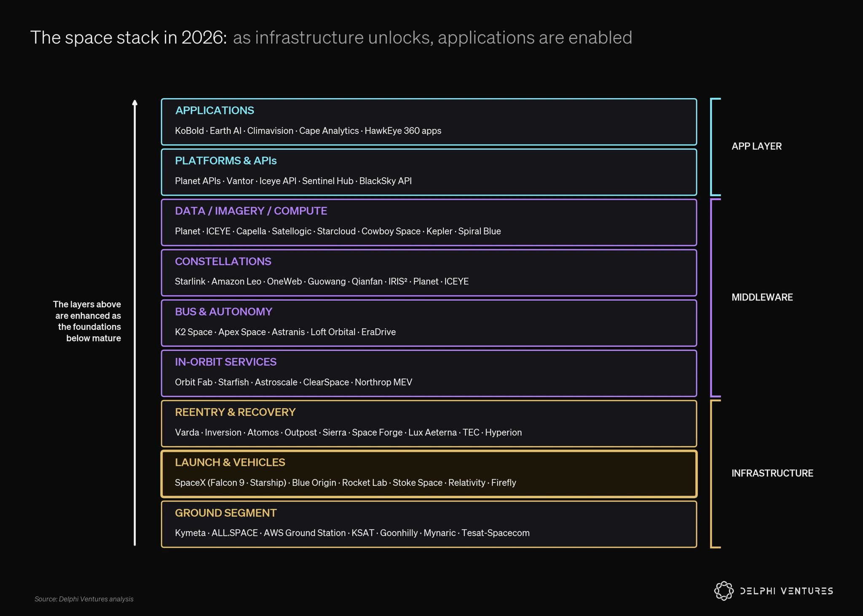Click the Delphi Ventures logo icon

[x=724, y=591]
